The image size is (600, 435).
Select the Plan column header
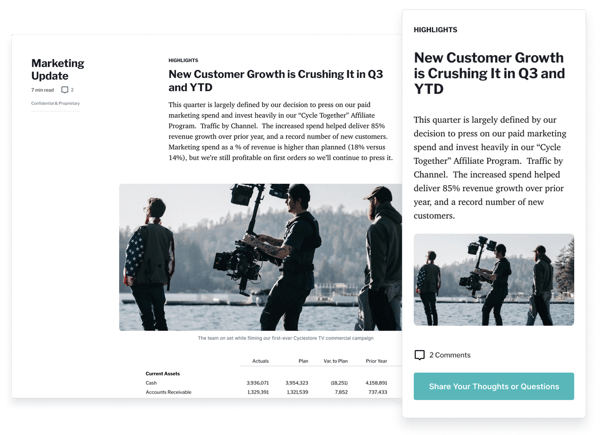pyautogui.click(x=303, y=361)
